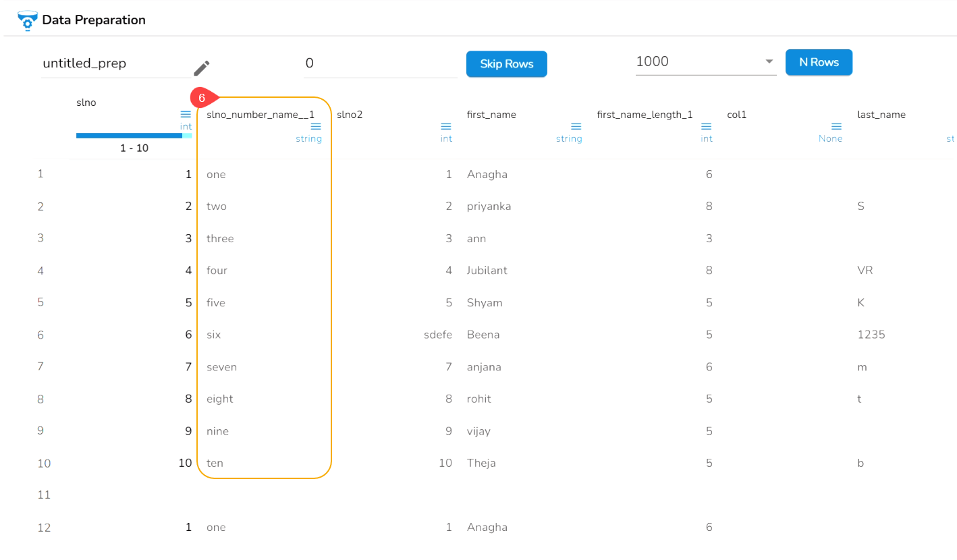The image size is (957, 560).
Task: Click the 'Jubilant' first_name cell
Action: tap(487, 271)
